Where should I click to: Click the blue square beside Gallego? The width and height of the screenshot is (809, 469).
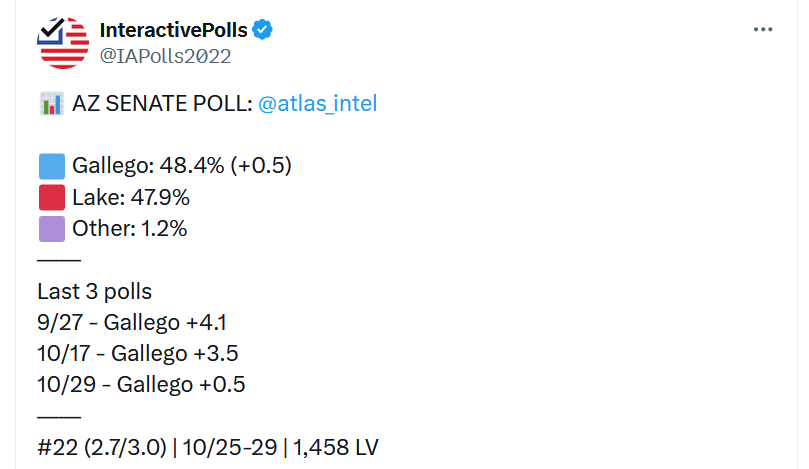52,166
